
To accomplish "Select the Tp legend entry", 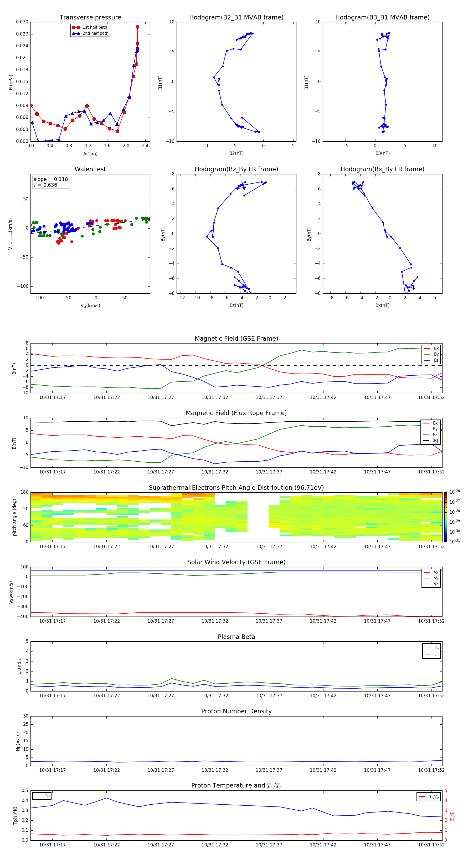I will tap(42, 796).
